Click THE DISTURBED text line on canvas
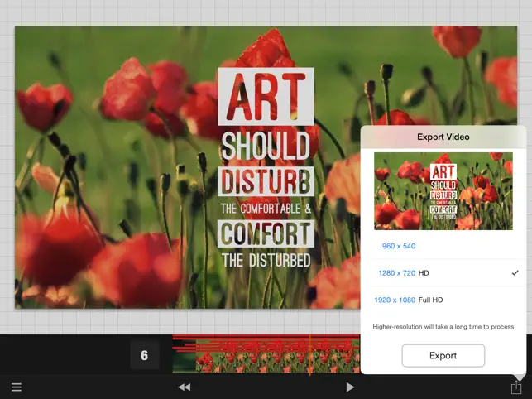 [266, 260]
